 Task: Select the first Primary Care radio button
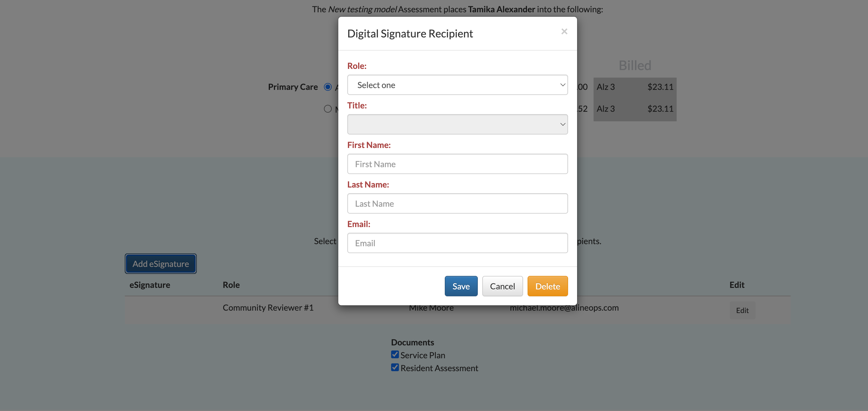coord(328,87)
